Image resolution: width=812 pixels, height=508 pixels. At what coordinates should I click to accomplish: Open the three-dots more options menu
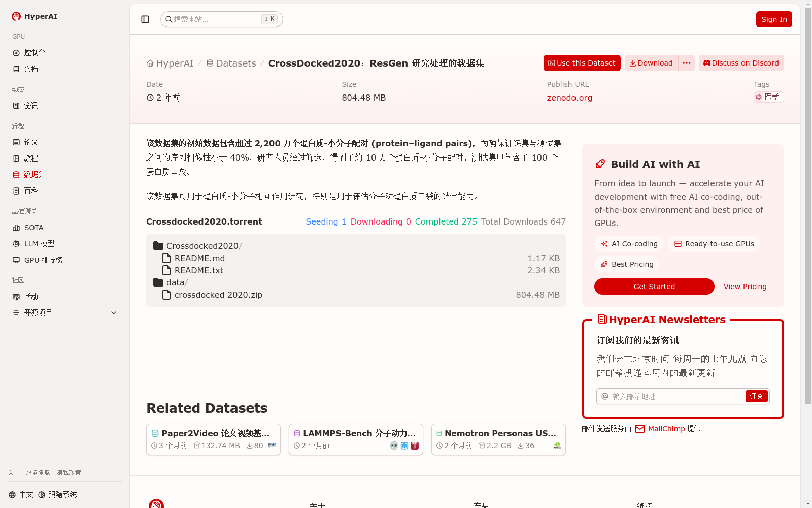(x=687, y=63)
